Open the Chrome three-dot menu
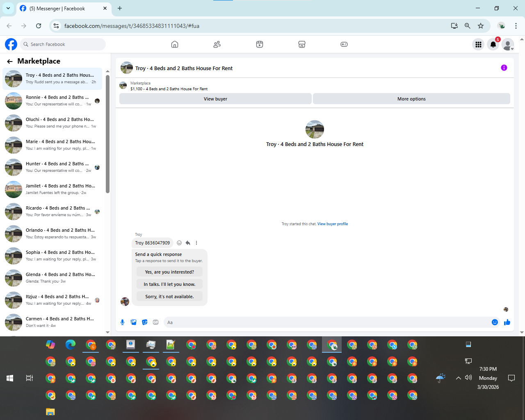The height and width of the screenshot is (420, 525). click(x=516, y=26)
